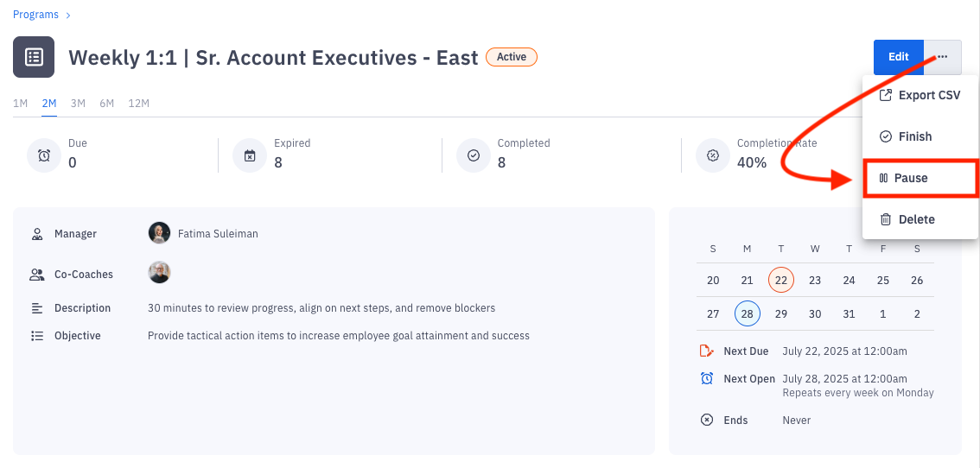This screenshot has height=468, width=980.
Task: Choose Export CSV from the menu
Action: 920,95
